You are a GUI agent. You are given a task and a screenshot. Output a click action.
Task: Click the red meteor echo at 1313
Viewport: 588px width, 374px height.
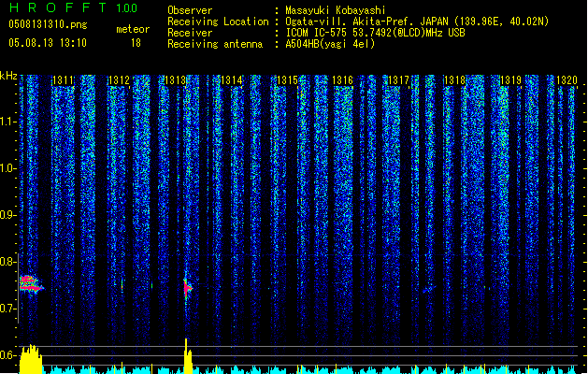point(188,288)
